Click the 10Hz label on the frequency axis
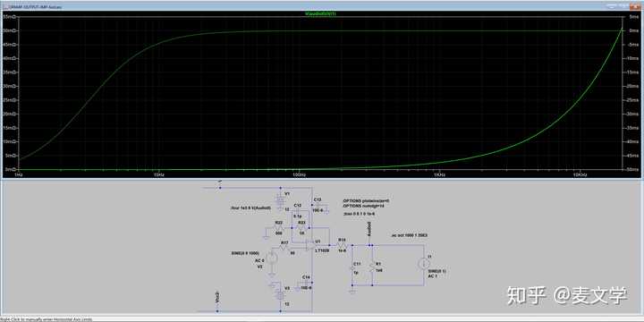Viewport: 644px width, 322px height. click(x=158, y=174)
